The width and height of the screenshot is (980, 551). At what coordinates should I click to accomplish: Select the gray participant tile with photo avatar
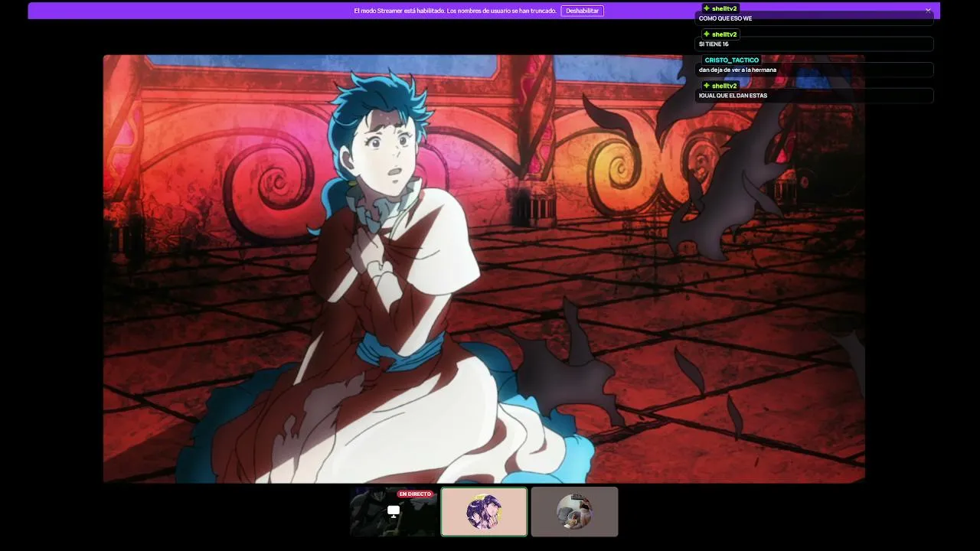coord(574,511)
